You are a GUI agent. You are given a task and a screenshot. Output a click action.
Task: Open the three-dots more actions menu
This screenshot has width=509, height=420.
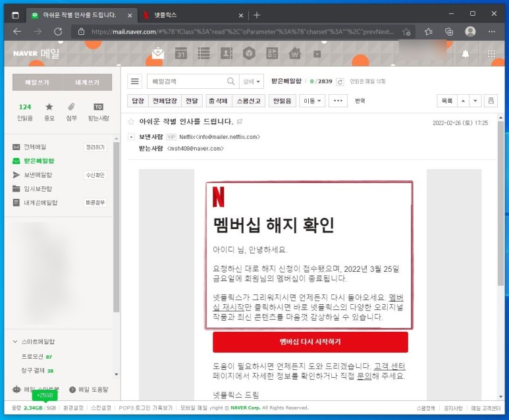click(x=338, y=101)
